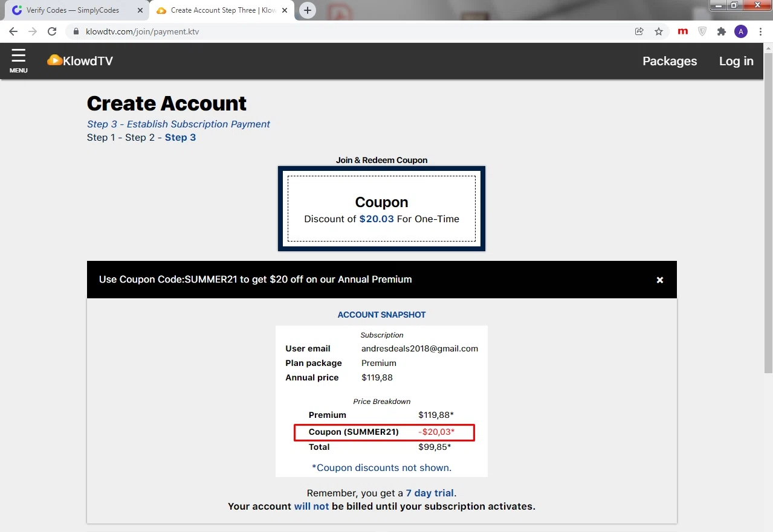Click the Coupon (SUMMER21) row label
Image resolution: width=773 pixels, height=532 pixels.
pyautogui.click(x=354, y=432)
